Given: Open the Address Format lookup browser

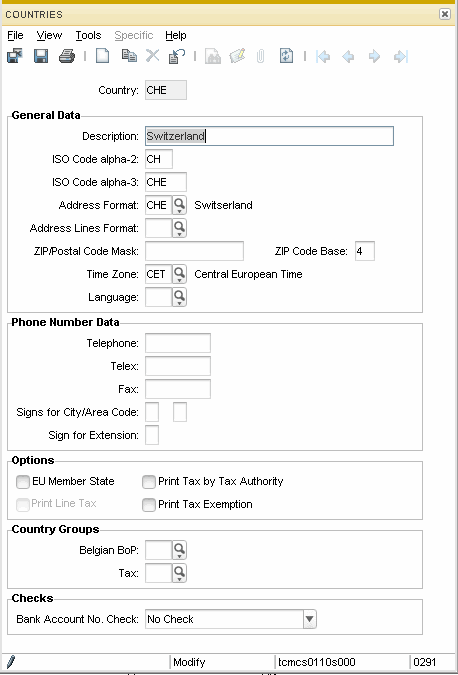Looking at the screenshot, I should pyautogui.click(x=179, y=205).
